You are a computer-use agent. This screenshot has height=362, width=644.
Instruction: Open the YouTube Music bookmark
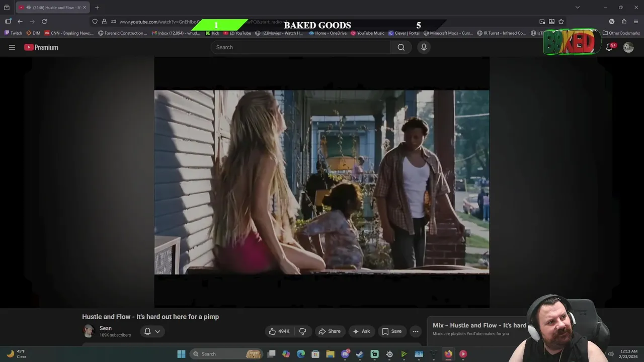point(368,33)
